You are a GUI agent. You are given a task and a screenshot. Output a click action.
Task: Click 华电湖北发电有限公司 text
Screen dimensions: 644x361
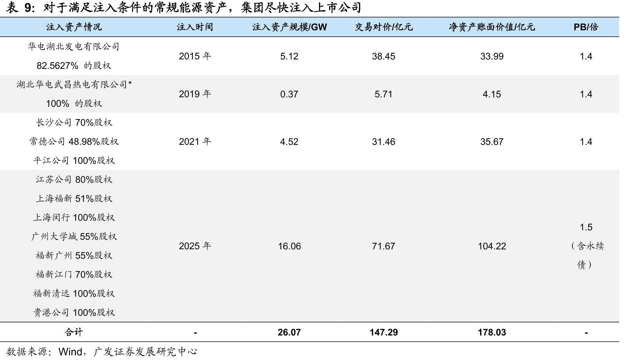[74, 46]
